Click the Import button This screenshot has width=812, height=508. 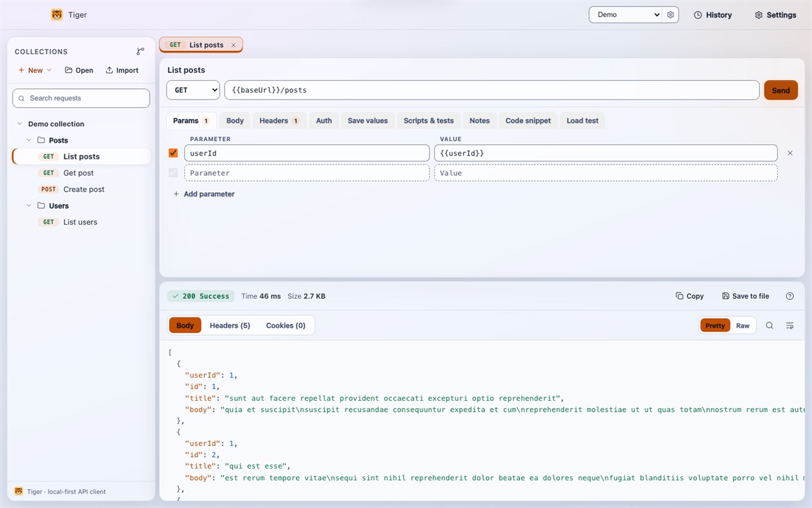[x=122, y=70]
